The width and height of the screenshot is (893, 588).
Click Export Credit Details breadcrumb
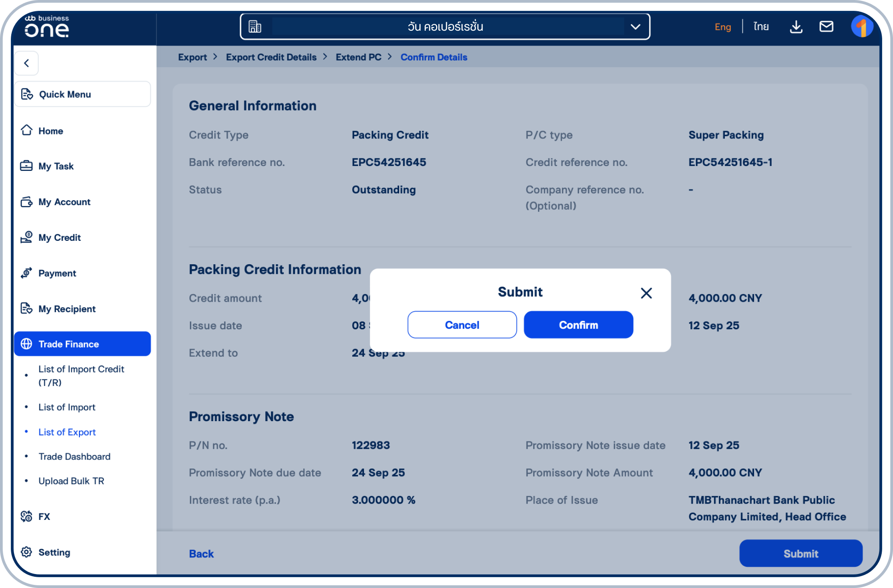(271, 57)
